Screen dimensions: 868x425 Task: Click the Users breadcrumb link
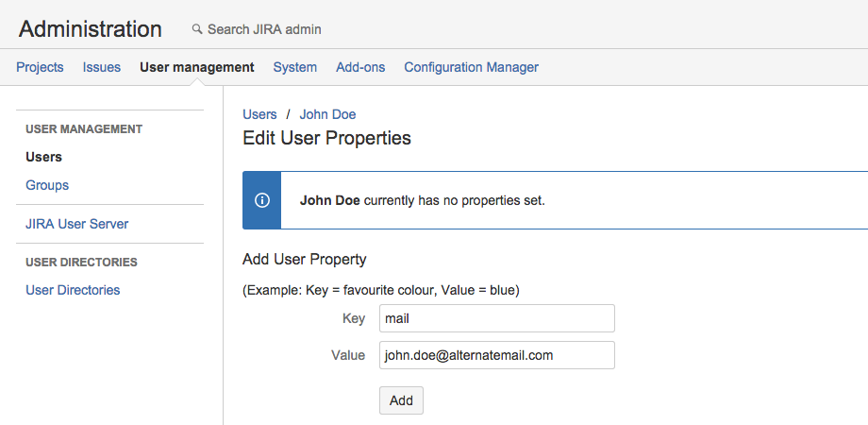pos(259,114)
